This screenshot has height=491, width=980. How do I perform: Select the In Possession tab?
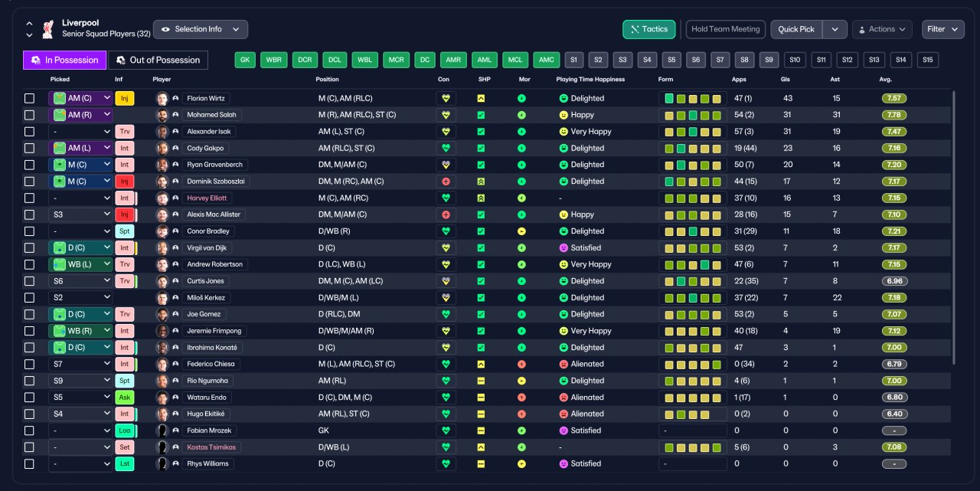pos(64,60)
